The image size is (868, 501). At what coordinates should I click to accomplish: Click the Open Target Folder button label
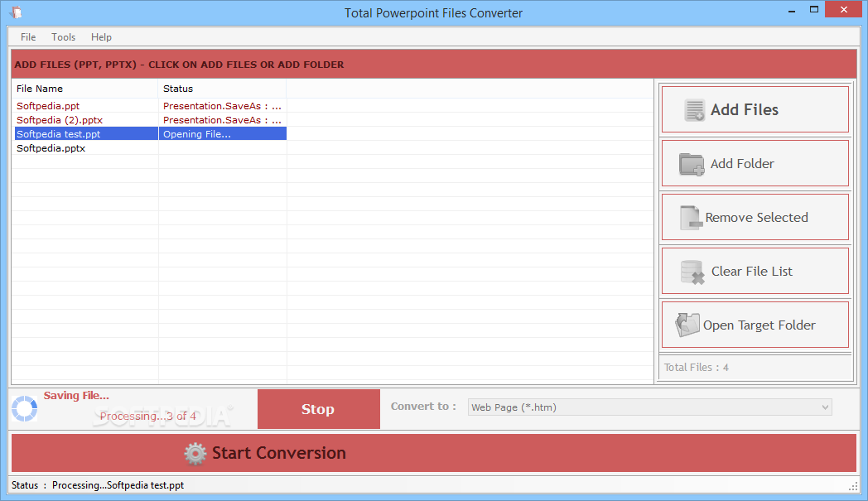click(x=759, y=325)
